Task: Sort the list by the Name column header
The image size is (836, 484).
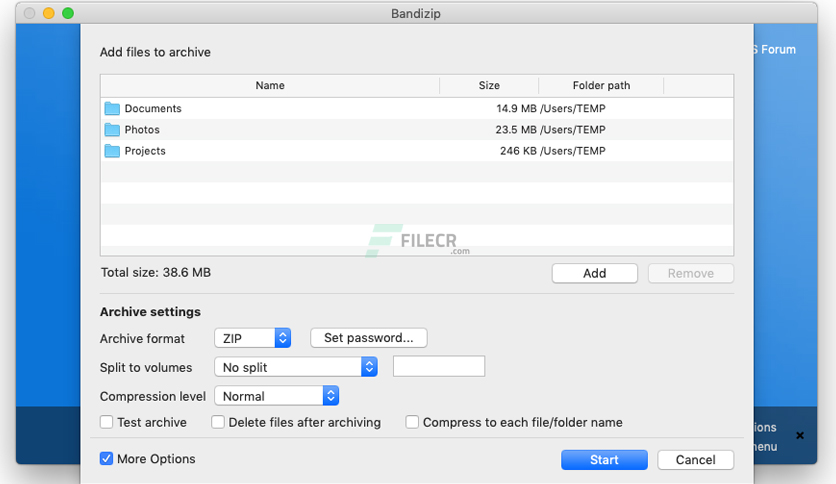Action: 270,85
